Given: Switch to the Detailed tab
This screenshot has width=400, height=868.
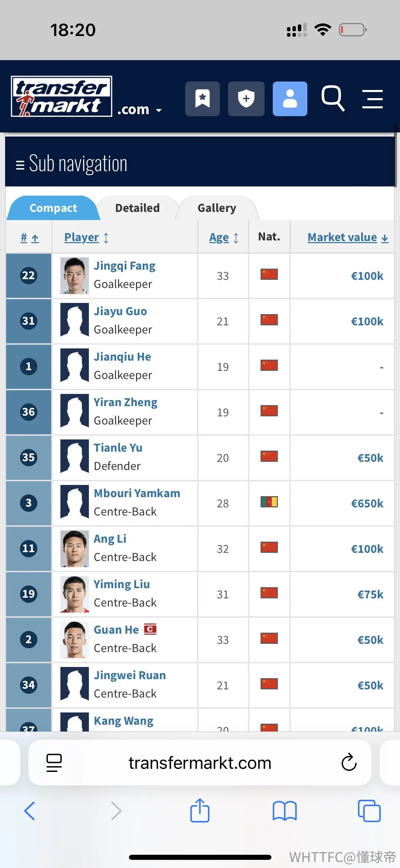Looking at the screenshot, I should [x=137, y=208].
